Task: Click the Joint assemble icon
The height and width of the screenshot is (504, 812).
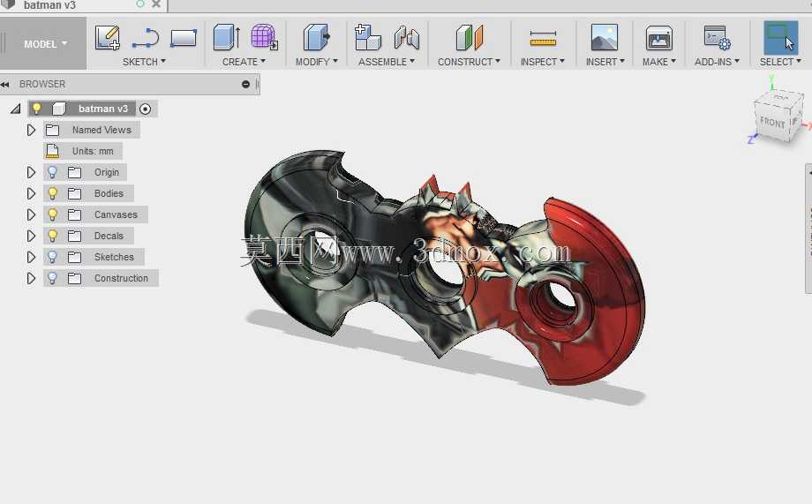Action: (407, 38)
